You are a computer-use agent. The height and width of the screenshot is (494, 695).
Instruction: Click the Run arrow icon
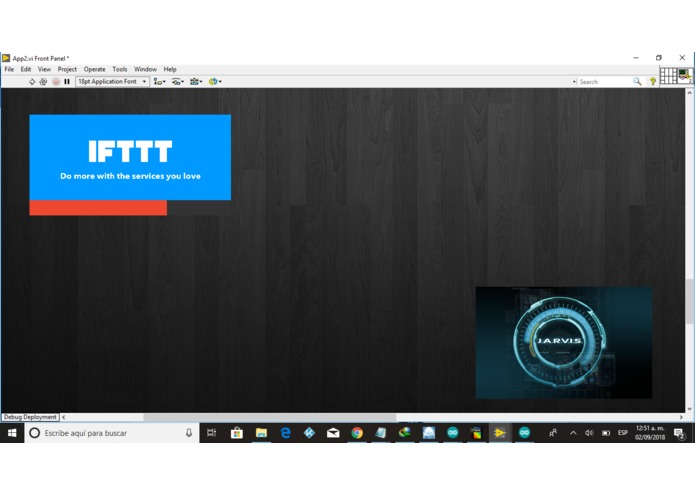(32, 82)
